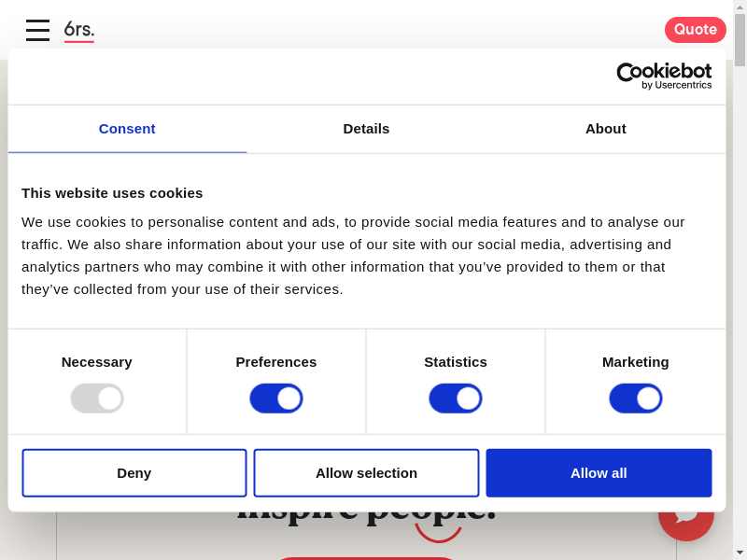Click the Allow selection button

[x=366, y=473]
